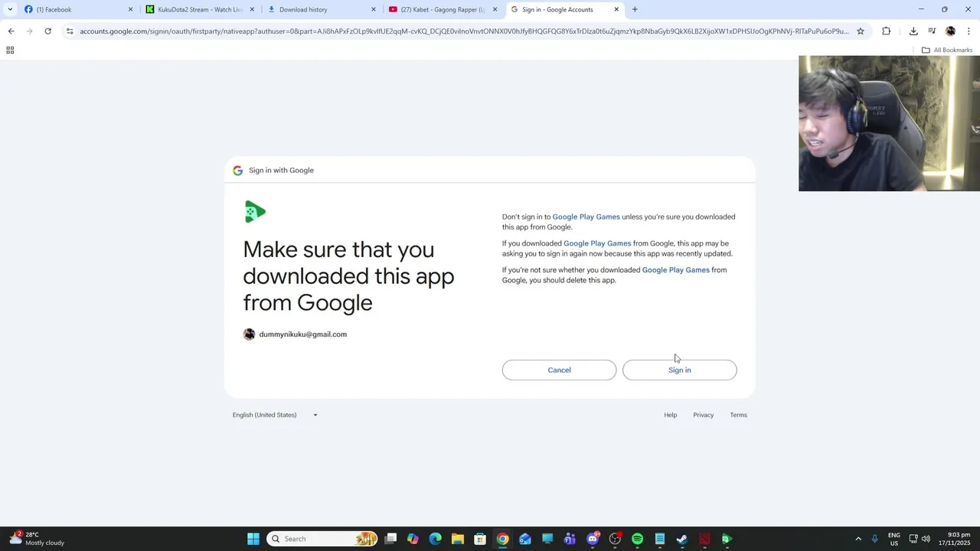Viewport: 980px width, 551px height.
Task: Open the first Google Play Games link
Action: (x=586, y=217)
